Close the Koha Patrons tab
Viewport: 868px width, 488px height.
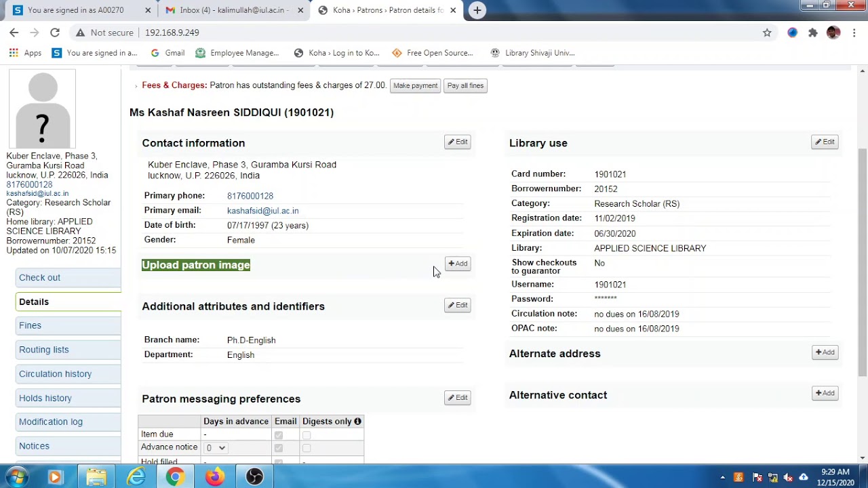point(453,10)
